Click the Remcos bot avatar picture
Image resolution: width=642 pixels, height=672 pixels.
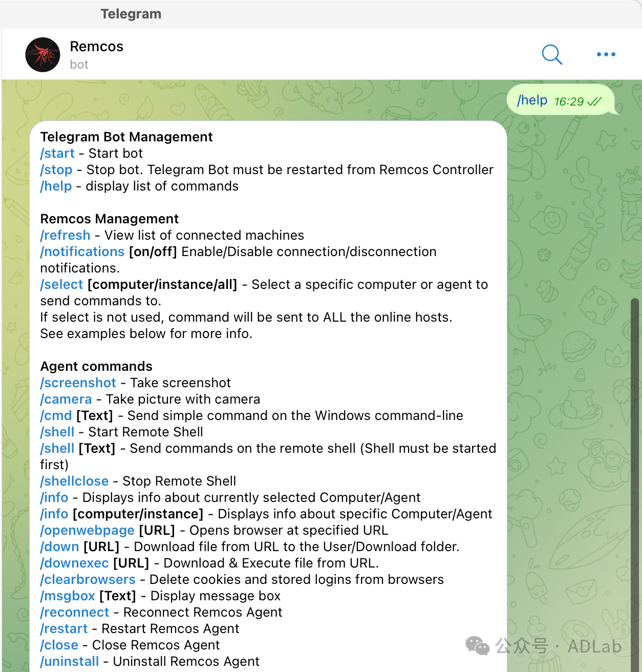(x=43, y=55)
